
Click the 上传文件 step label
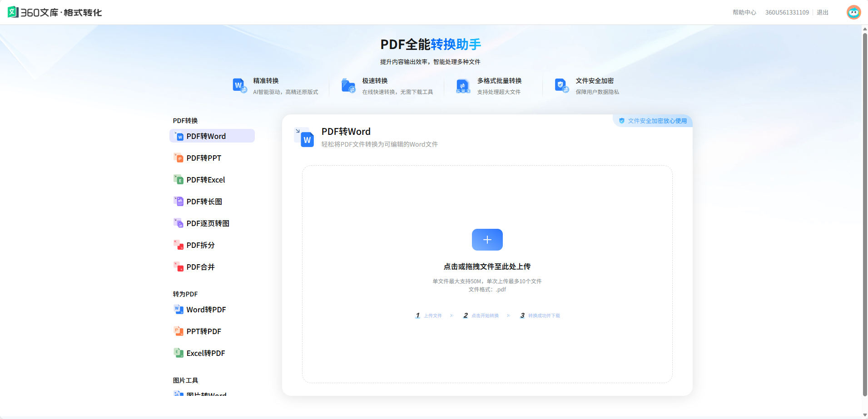[x=433, y=315]
